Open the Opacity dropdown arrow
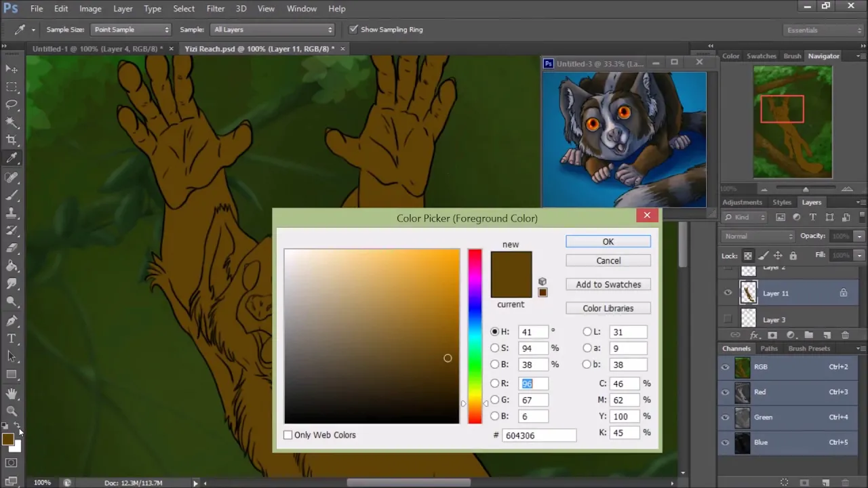868x488 pixels. point(859,236)
